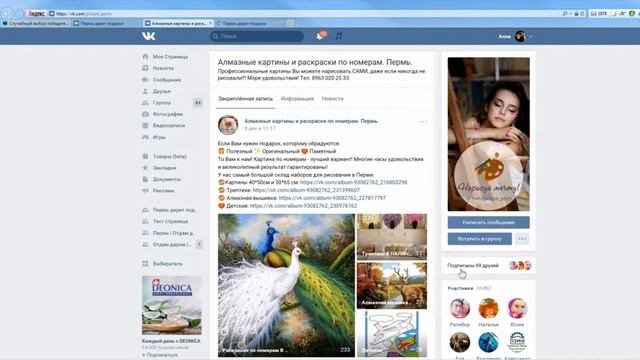The image size is (640, 360).
Task: Open the group cover photo of girl
Action: pos(489,134)
